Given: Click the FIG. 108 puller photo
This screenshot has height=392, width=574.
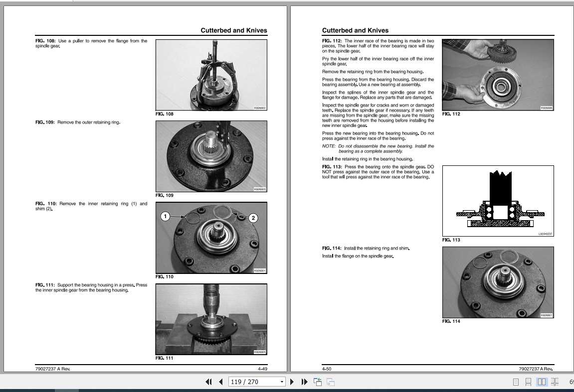Looking at the screenshot, I should 211,75.
